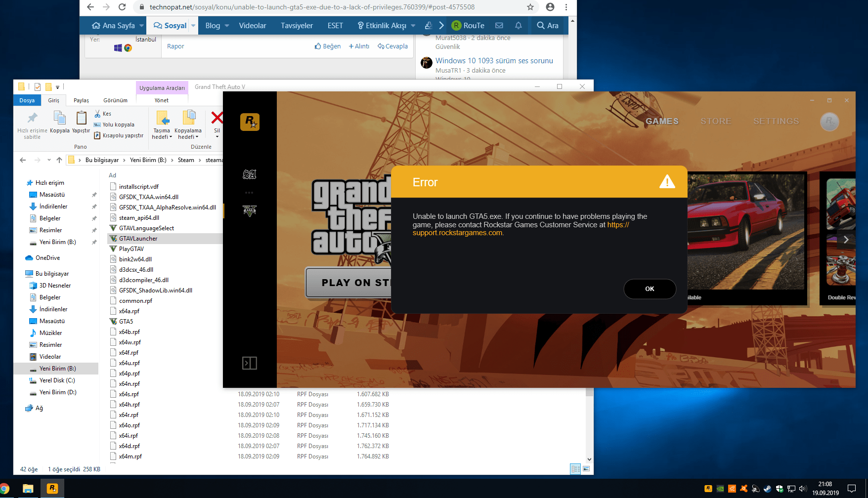Switch to the Paylaş ribbon tab
This screenshot has width=868, height=498.
(81, 100)
